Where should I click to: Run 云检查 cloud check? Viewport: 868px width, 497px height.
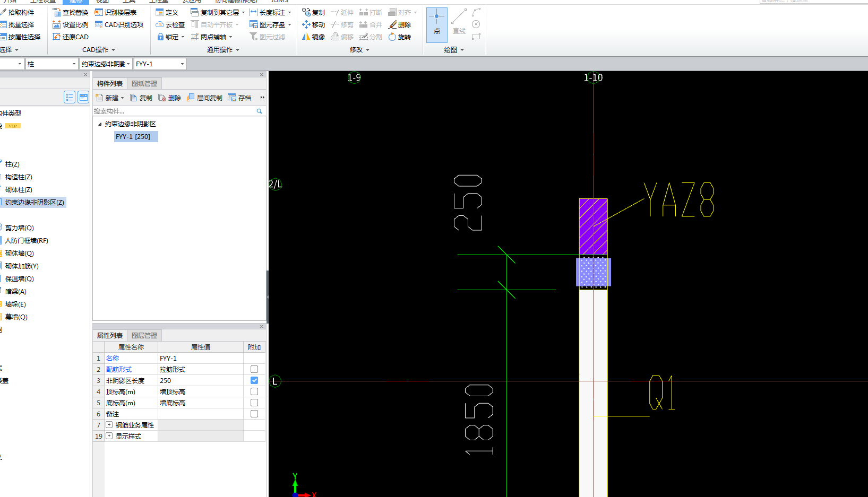click(x=170, y=24)
